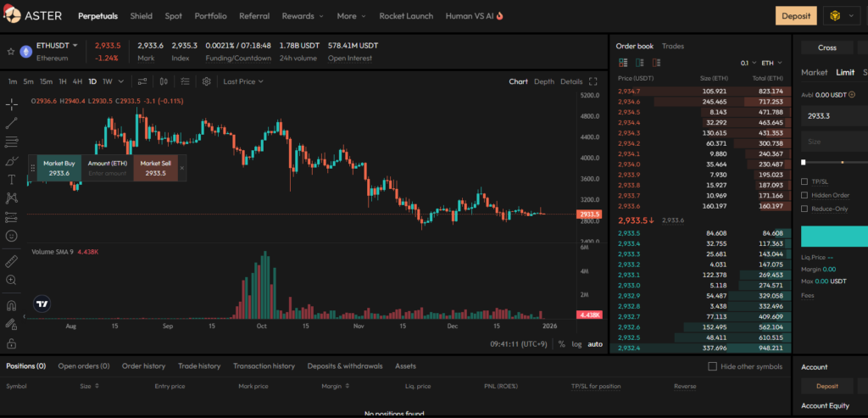This screenshot has height=418, width=868.
Task: Go to Spot in navigation
Action: point(173,16)
